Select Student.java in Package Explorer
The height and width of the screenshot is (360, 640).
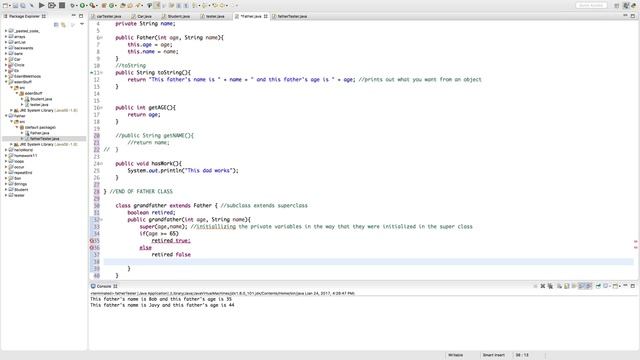point(41,99)
